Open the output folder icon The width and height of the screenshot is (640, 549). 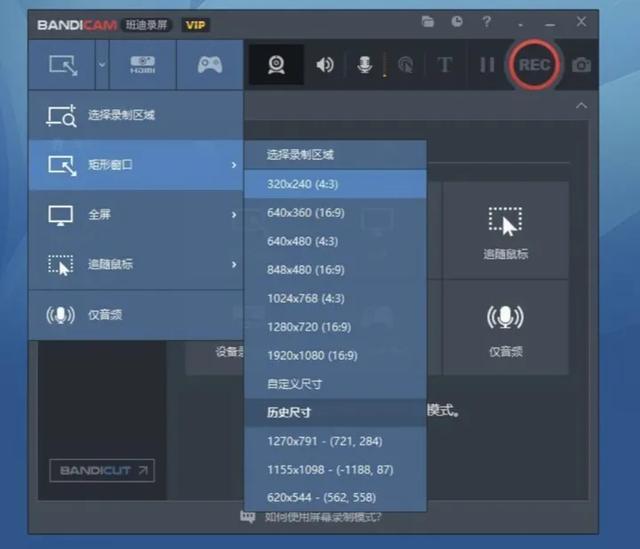click(x=427, y=22)
